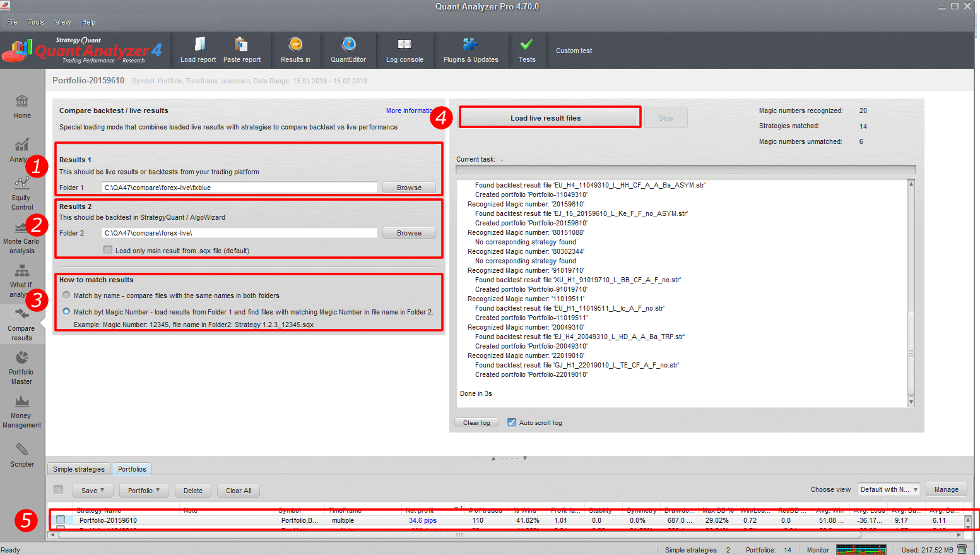Click the QuantAnalyzer 4 logo
The width and height of the screenshot is (980, 555).
point(82,51)
